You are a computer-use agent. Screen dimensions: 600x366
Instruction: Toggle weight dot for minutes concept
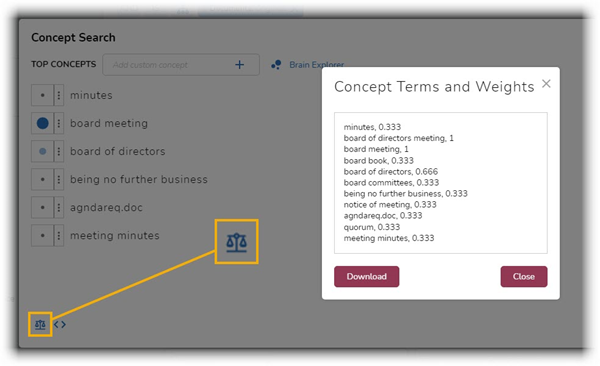point(42,95)
